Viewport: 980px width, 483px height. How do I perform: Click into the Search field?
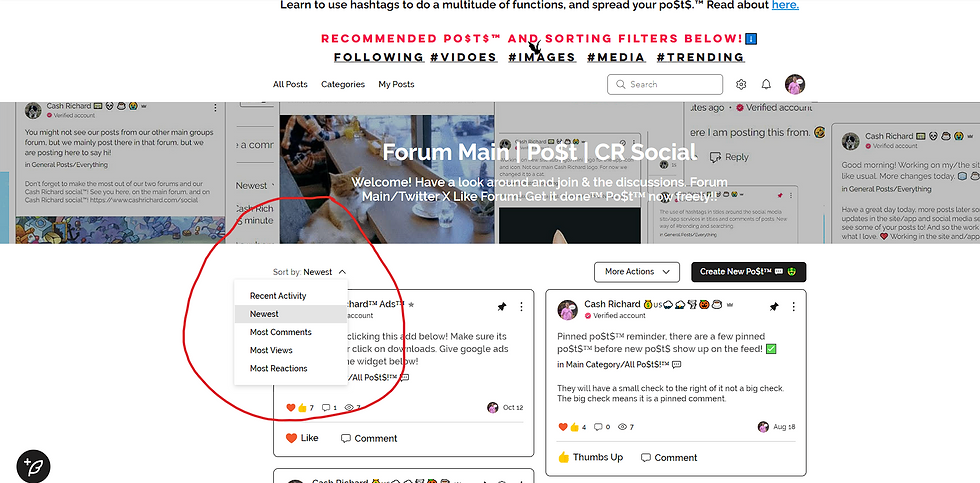665,84
